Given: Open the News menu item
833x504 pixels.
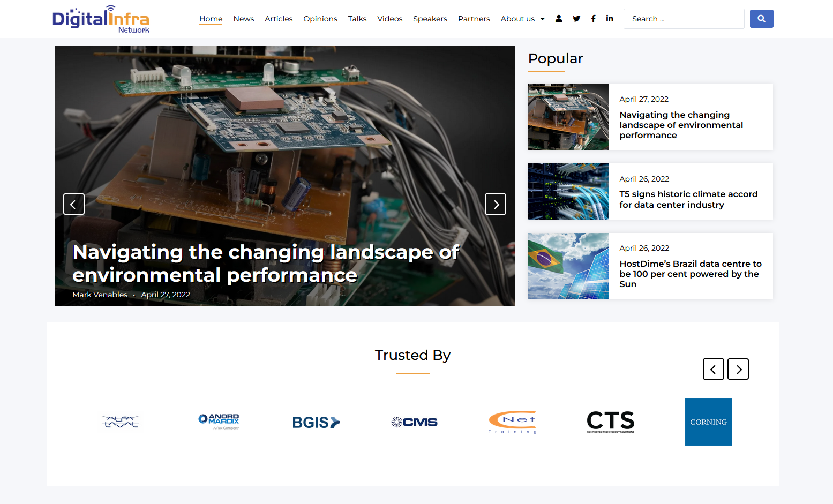Looking at the screenshot, I should click(244, 19).
